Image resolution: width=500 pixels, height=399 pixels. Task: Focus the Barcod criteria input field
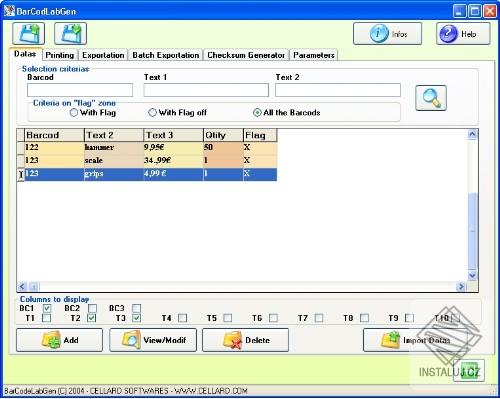tap(80, 90)
